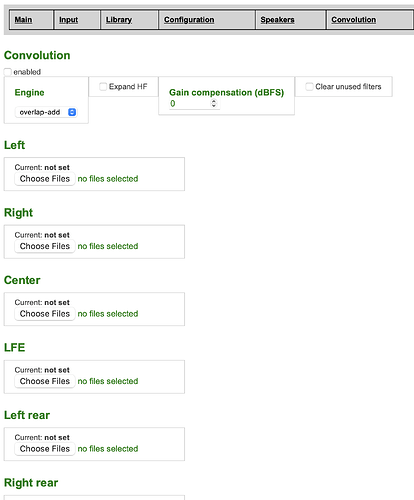Click the Center 'no files selected' text
Viewport: 414px width, 500px height.
click(x=108, y=314)
